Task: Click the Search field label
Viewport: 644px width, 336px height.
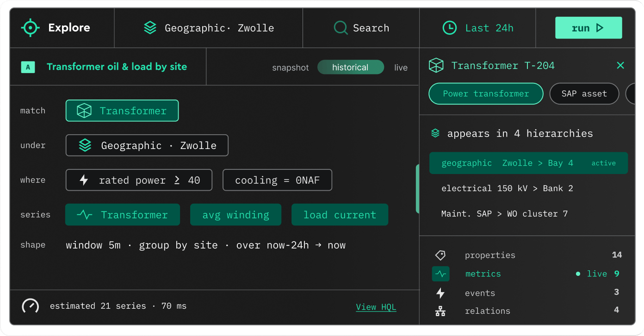Action: [371, 28]
